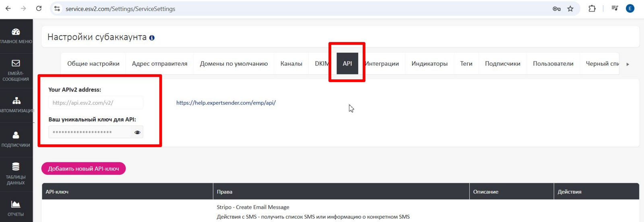Switch to the DKIM tab

[322, 64]
